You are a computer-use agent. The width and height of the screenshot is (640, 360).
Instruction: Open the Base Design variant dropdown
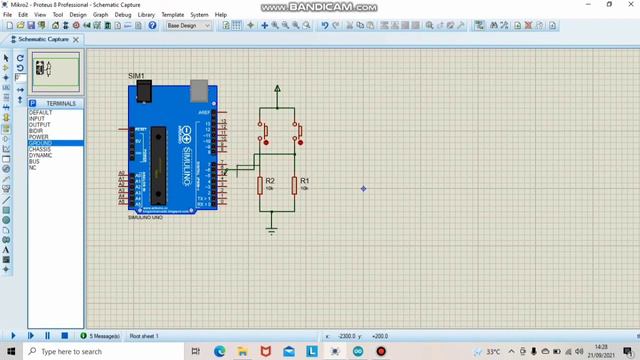[189, 25]
